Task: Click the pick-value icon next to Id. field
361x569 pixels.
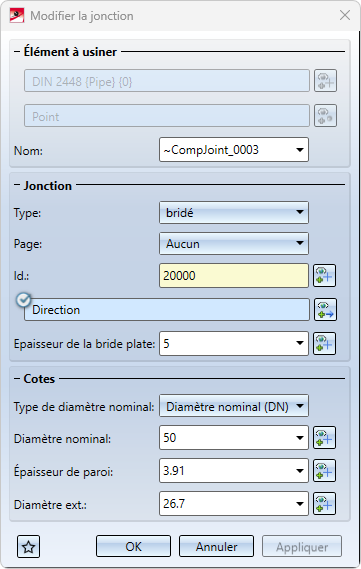Action: tap(324, 276)
